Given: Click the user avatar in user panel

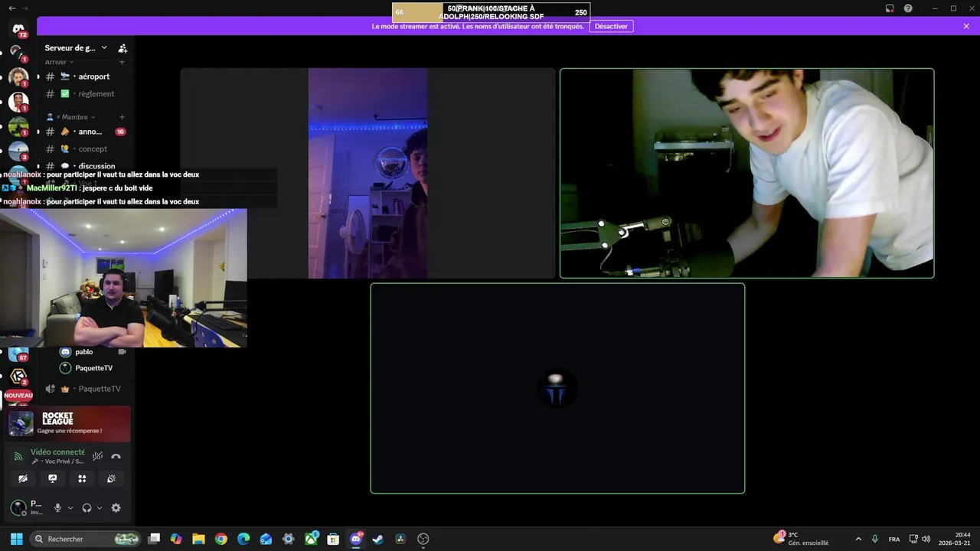Looking at the screenshot, I should pos(18,507).
